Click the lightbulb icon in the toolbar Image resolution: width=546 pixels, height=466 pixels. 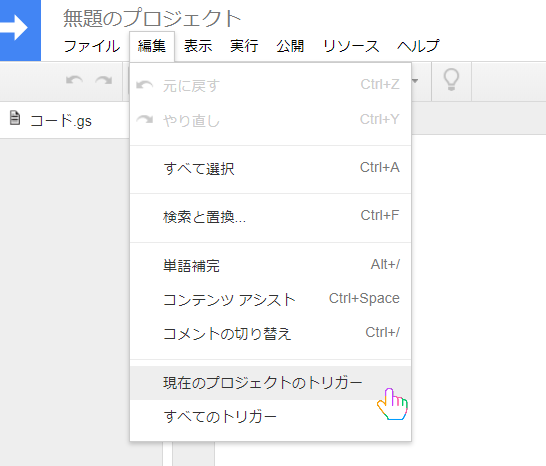point(451,80)
